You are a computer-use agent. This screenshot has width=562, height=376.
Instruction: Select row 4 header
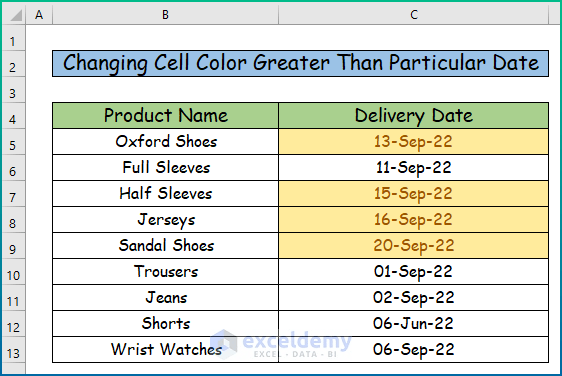(x=14, y=116)
